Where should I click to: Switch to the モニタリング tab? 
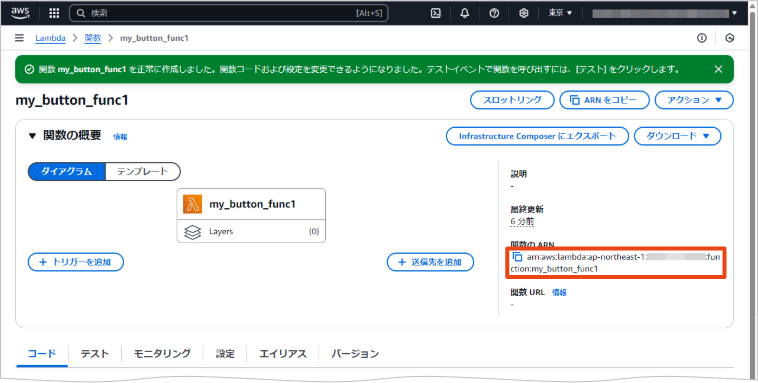point(162,354)
